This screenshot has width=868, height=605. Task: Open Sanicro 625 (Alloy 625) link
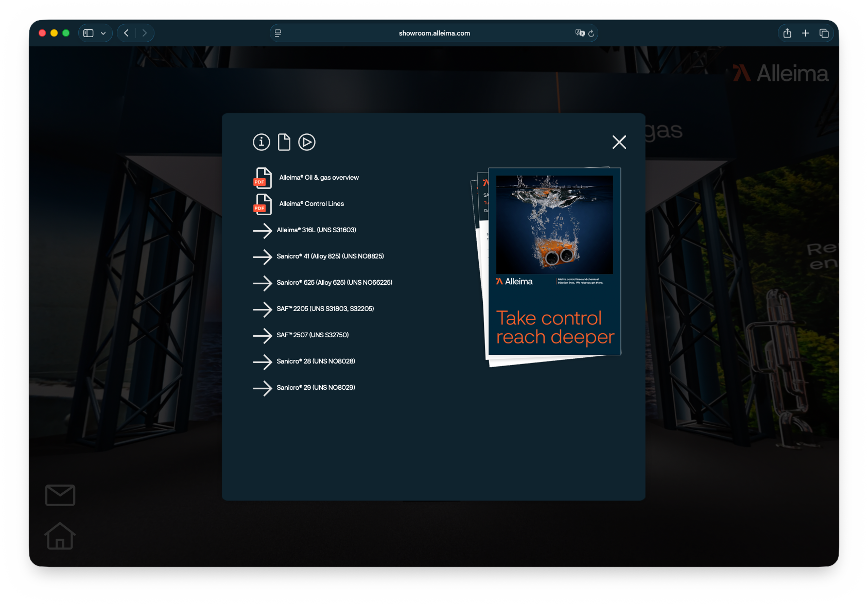point(334,283)
